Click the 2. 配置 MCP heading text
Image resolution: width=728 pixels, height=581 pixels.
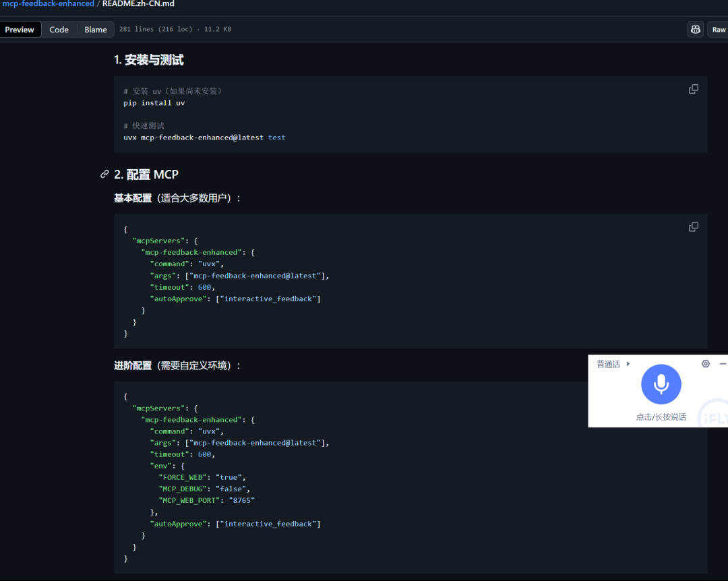tap(146, 175)
